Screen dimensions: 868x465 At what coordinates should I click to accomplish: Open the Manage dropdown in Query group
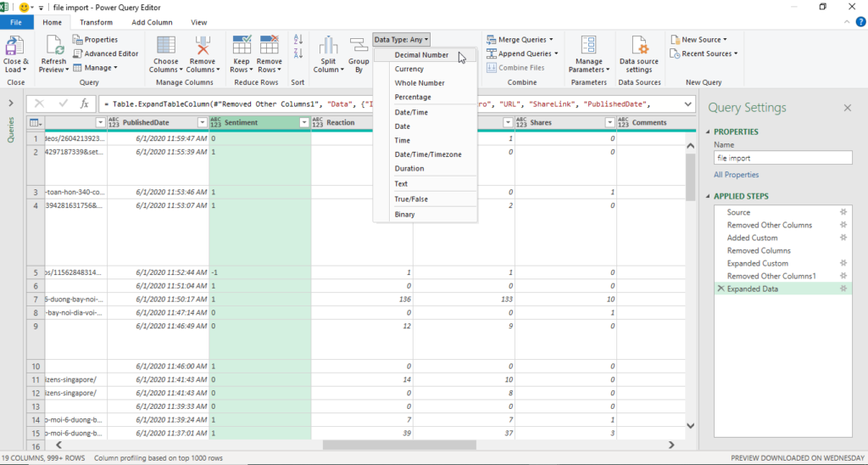click(x=95, y=68)
